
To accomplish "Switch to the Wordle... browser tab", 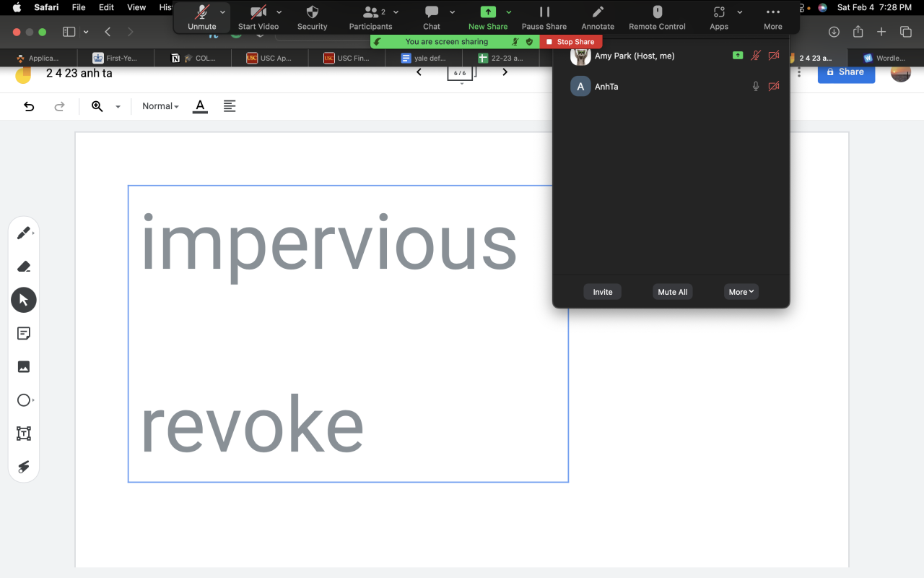I will (x=885, y=58).
